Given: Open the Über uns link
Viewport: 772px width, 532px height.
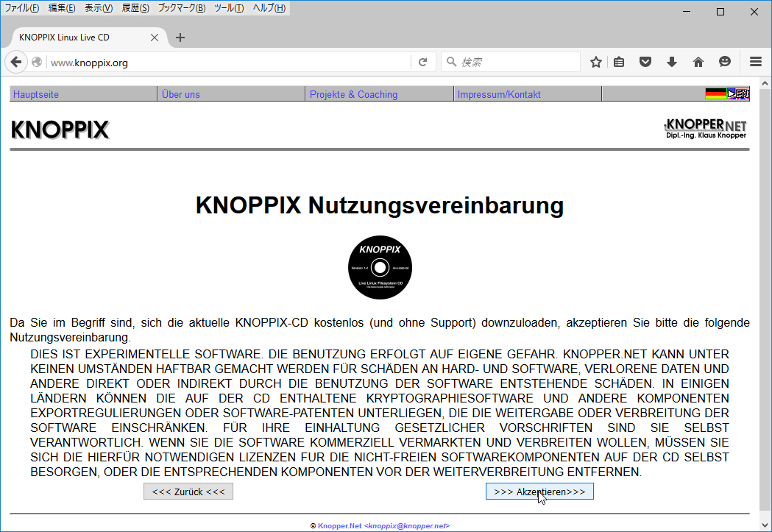Looking at the screenshot, I should coord(181,94).
